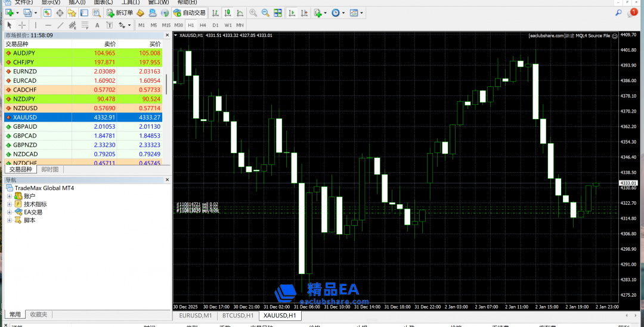644x327 pixels.
Task: Set timeframe to H4
Action: tap(203, 25)
